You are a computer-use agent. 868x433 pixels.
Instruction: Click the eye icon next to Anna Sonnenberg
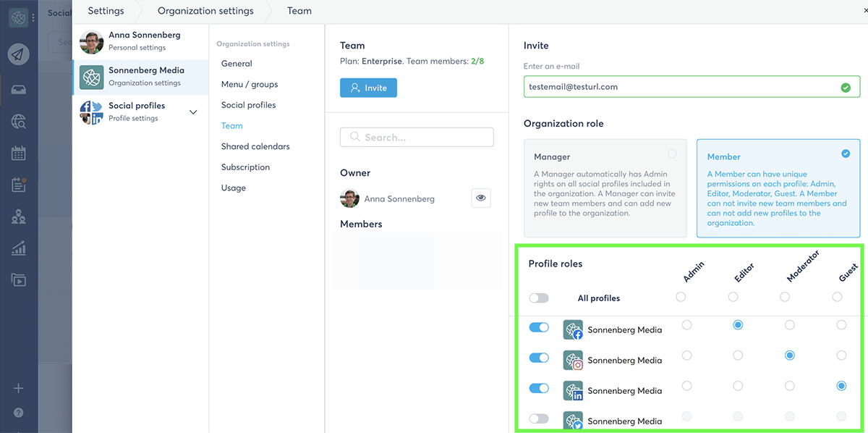pos(481,198)
